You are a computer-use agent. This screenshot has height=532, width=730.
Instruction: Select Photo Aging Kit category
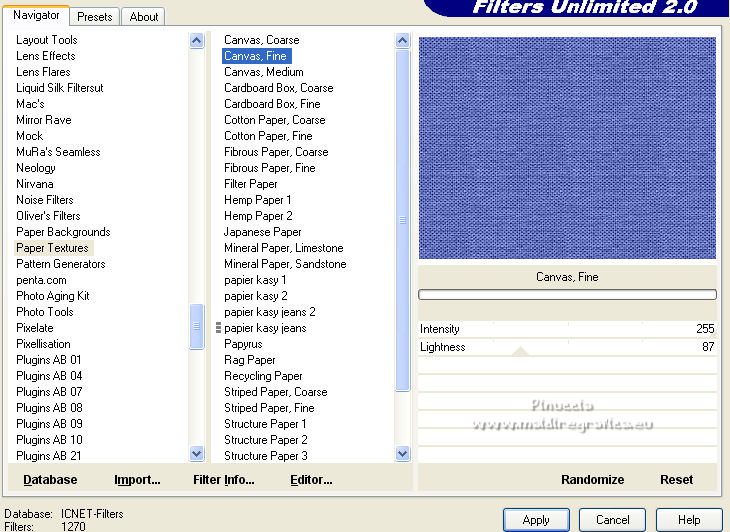point(53,296)
